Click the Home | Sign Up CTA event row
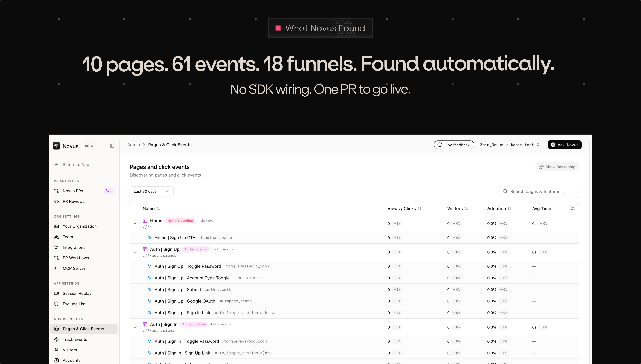641x364 pixels. [354, 237]
